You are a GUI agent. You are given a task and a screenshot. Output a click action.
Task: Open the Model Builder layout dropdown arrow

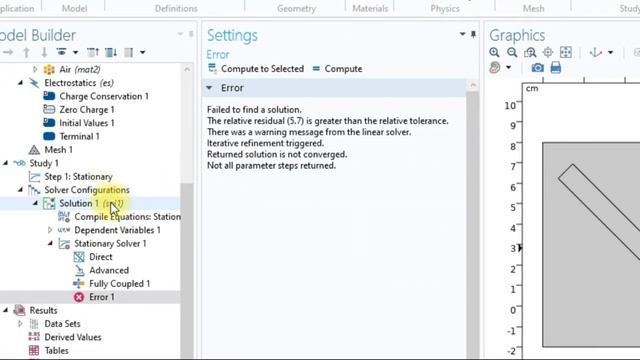tap(142, 52)
